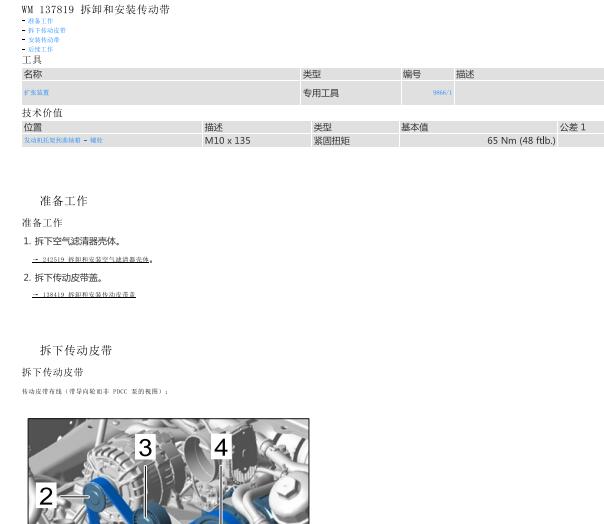Open the 准备工作 link in the contents list

pos(40,21)
